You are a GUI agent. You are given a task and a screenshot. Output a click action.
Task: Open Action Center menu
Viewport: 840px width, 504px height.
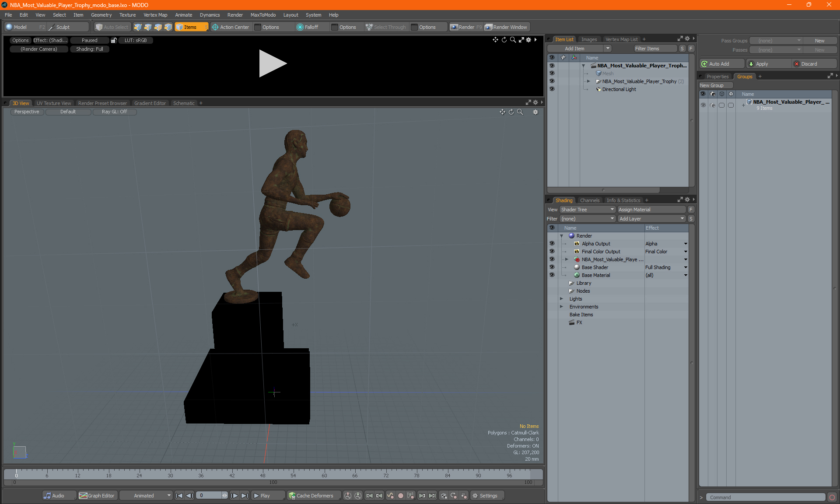tap(231, 27)
